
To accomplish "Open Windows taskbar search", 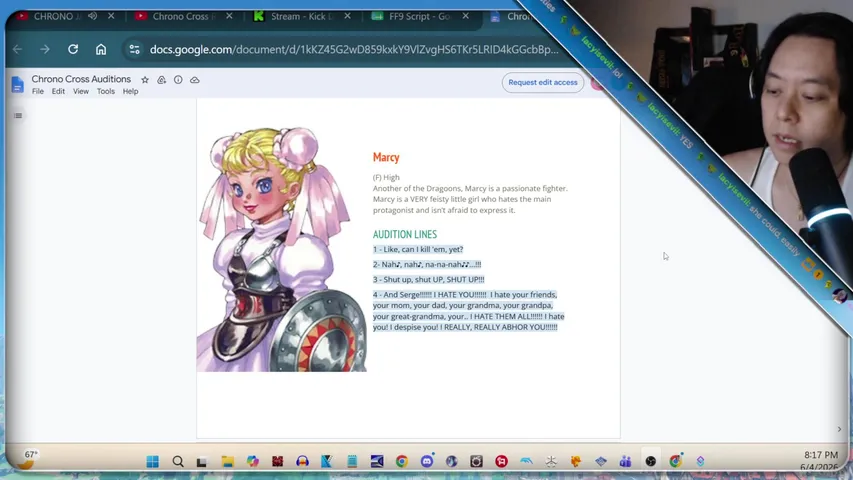I will pyautogui.click(x=178, y=461).
